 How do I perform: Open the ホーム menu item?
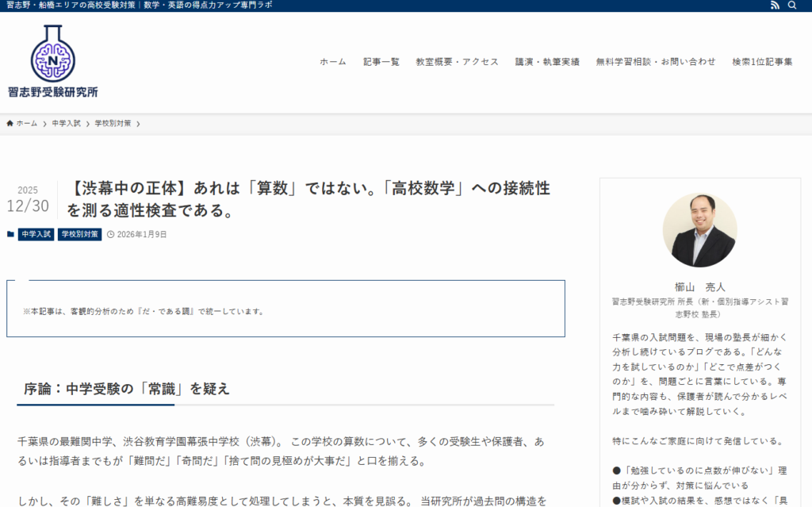tap(333, 62)
